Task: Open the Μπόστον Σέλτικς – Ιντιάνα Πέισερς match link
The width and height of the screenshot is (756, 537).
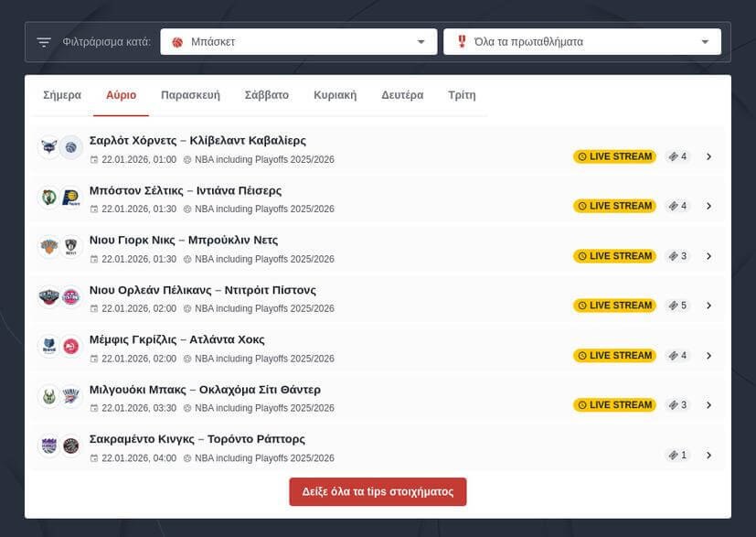Action: click(x=186, y=190)
